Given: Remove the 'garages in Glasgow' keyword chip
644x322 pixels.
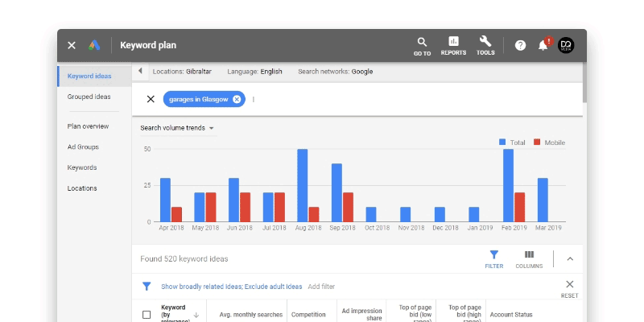Looking at the screenshot, I should click(x=237, y=99).
